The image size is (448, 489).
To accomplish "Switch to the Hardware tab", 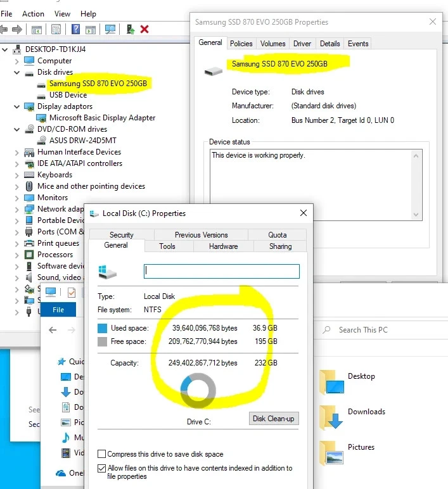I will (x=224, y=246).
